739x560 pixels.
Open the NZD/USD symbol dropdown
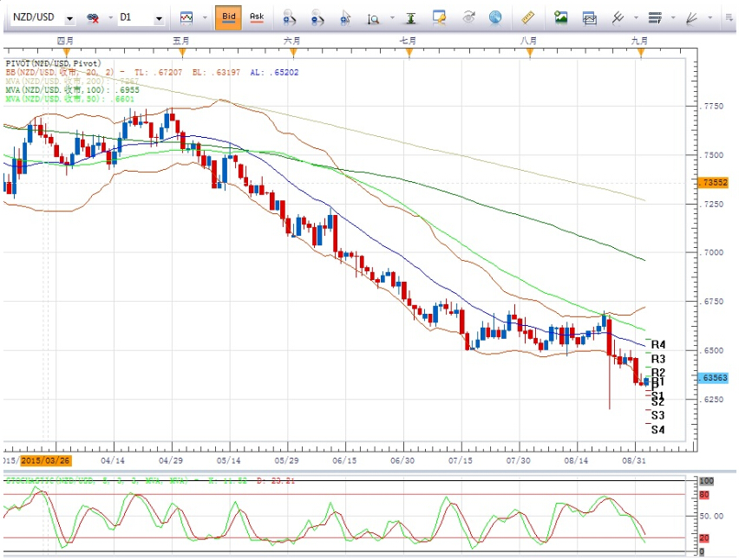click(69, 17)
